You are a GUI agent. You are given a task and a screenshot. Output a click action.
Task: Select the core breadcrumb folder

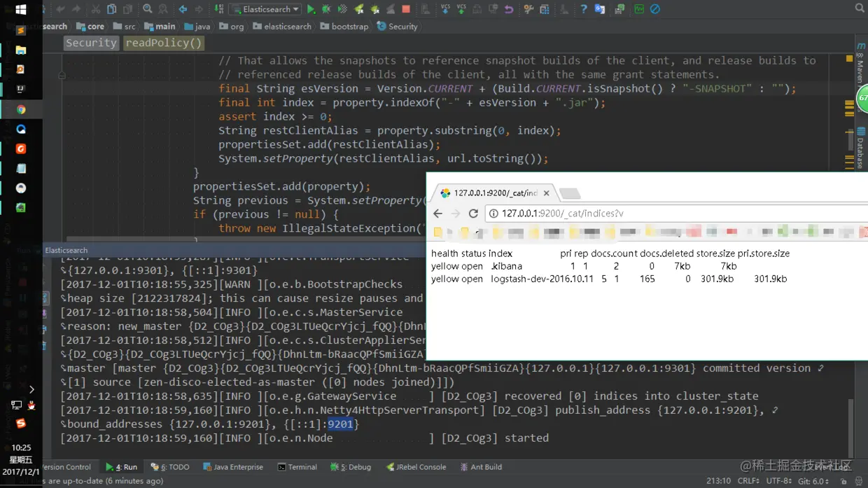(90, 27)
